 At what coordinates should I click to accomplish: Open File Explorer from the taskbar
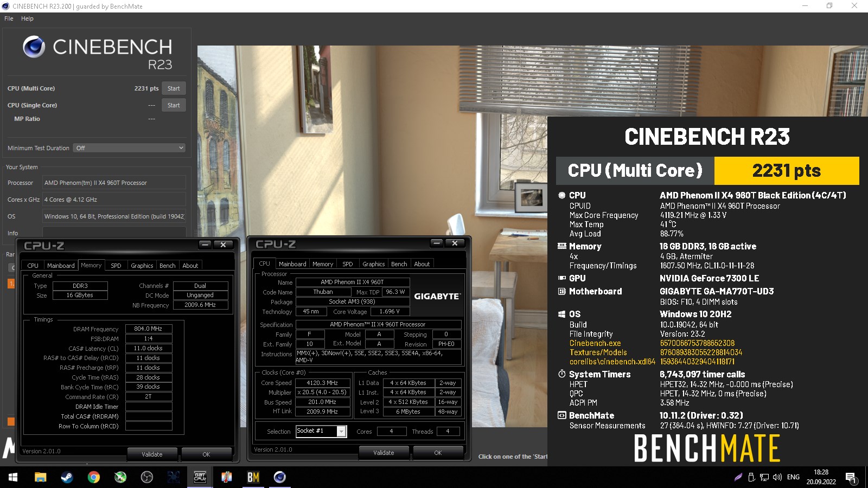pyautogui.click(x=40, y=477)
